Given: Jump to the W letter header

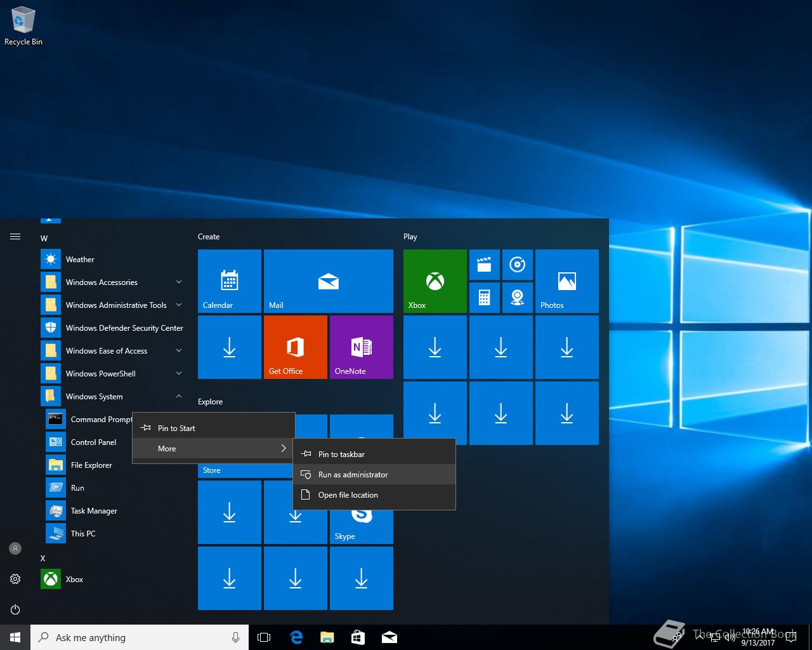Looking at the screenshot, I should pyautogui.click(x=44, y=238).
